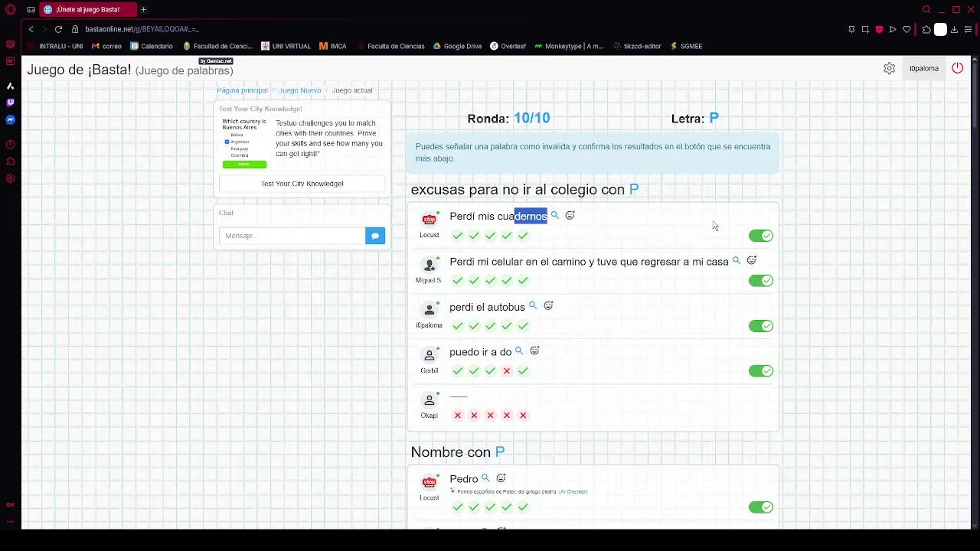
Task: Select the Argentina checkbox in the ad quiz
Action: [227, 142]
